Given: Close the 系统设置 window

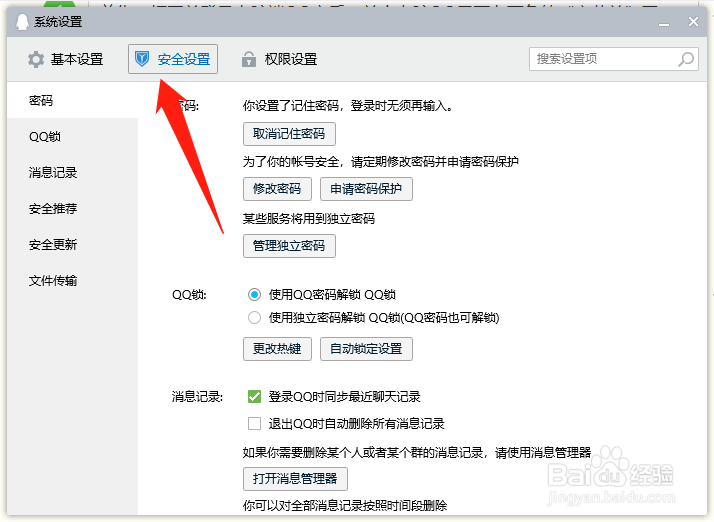Looking at the screenshot, I should point(693,21).
